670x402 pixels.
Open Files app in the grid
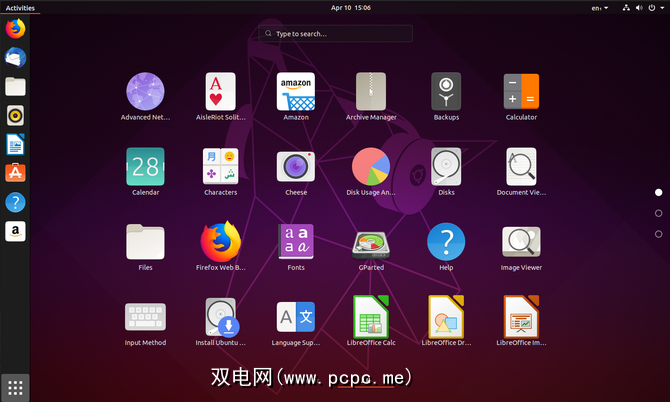145,242
